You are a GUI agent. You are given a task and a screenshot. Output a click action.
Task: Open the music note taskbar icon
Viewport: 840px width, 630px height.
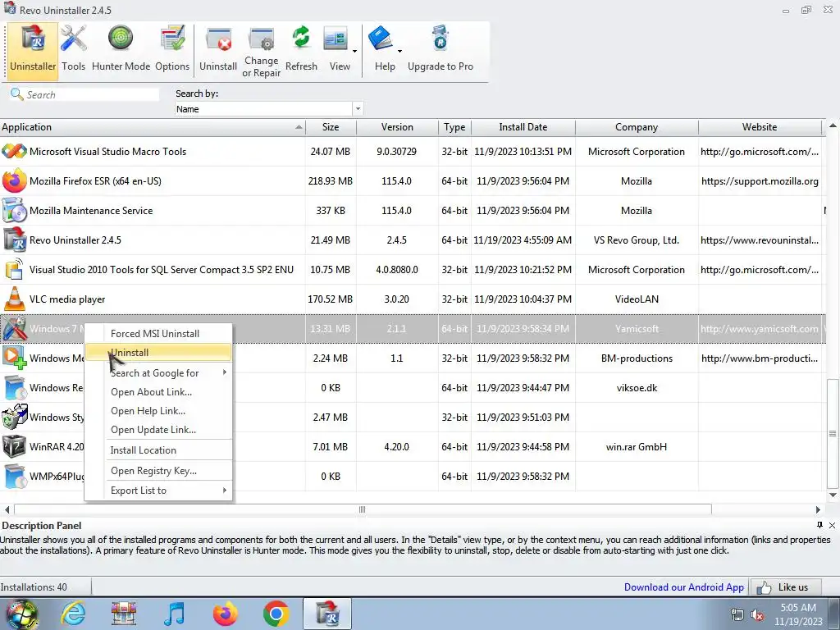(x=174, y=614)
